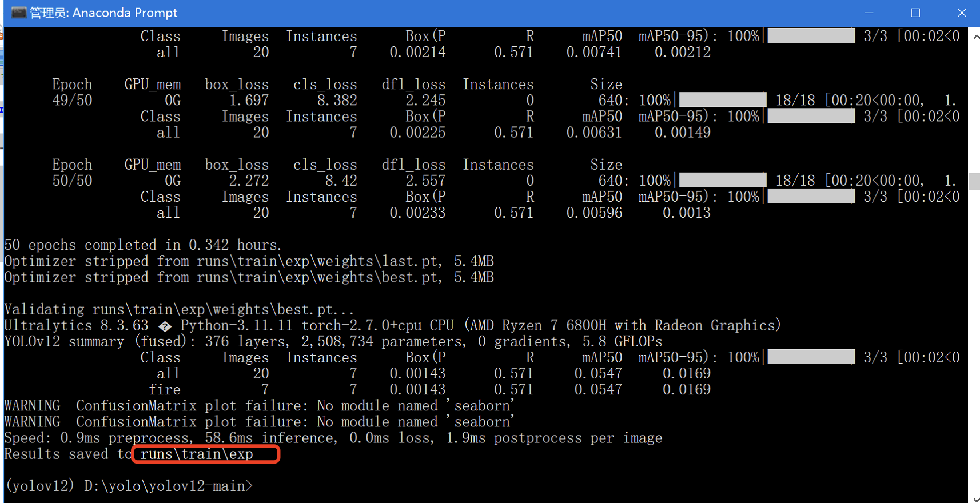Click the dfl_loss value 2.557
The width and height of the screenshot is (980, 503).
pos(425,181)
